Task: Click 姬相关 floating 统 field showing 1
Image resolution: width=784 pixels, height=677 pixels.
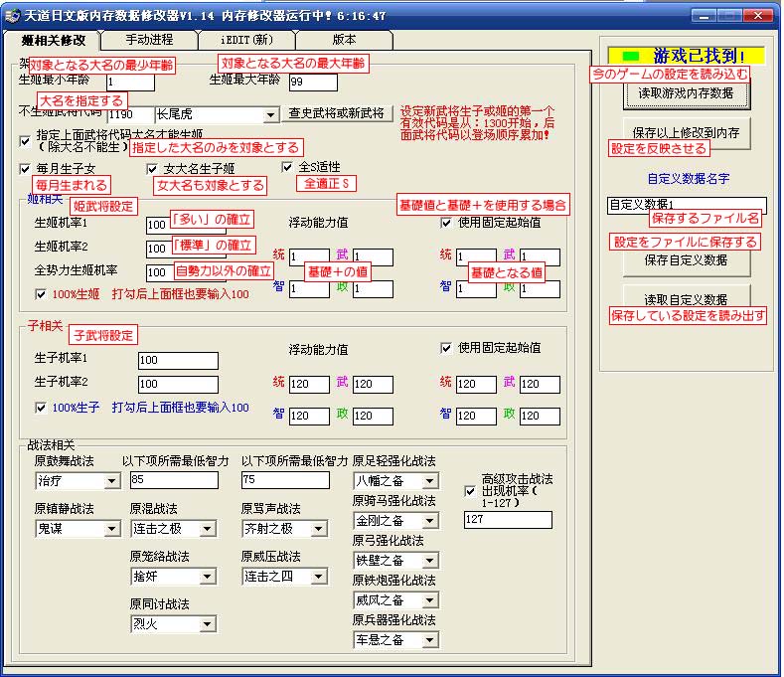Action: pyautogui.click(x=309, y=257)
